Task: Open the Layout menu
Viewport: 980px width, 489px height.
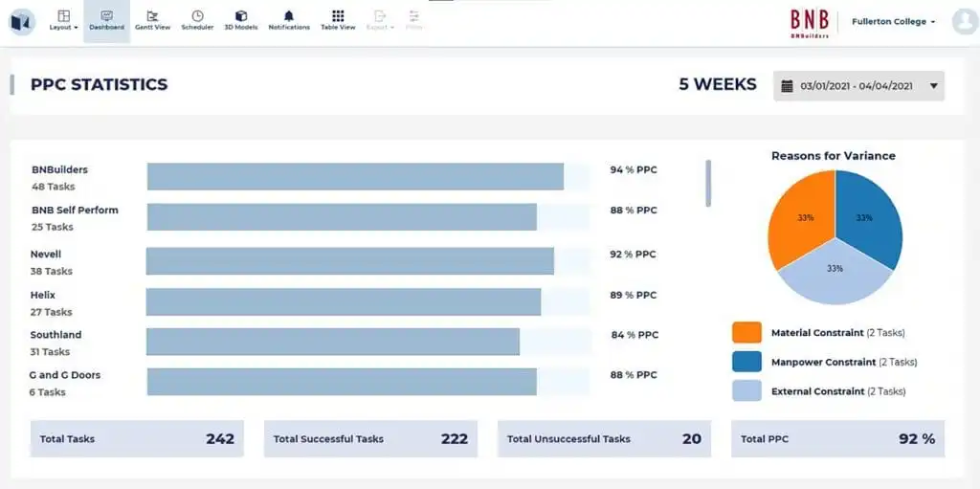Action: [x=64, y=20]
